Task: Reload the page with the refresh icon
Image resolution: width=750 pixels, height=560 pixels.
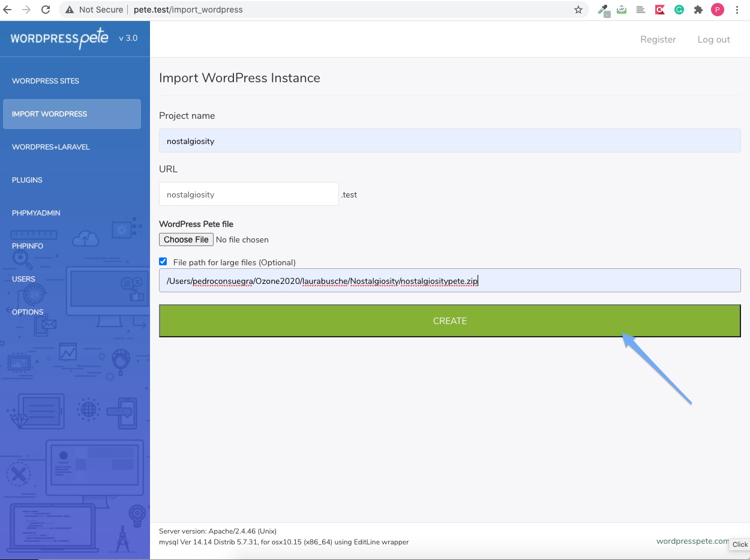Action: [x=46, y=10]
